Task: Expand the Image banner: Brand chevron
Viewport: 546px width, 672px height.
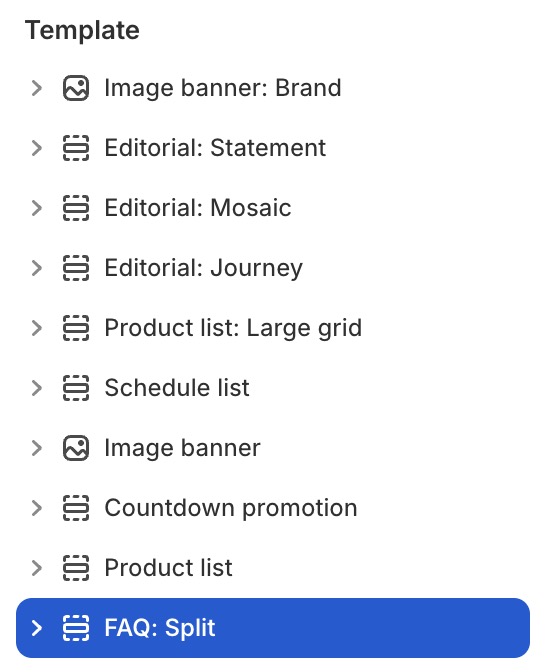Action: click(37, 88)
